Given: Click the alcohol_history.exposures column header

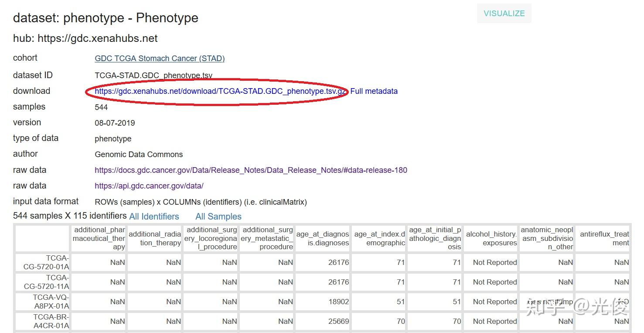Looking at the screenshot, I should pyautogui.click(x=491, y=238).
